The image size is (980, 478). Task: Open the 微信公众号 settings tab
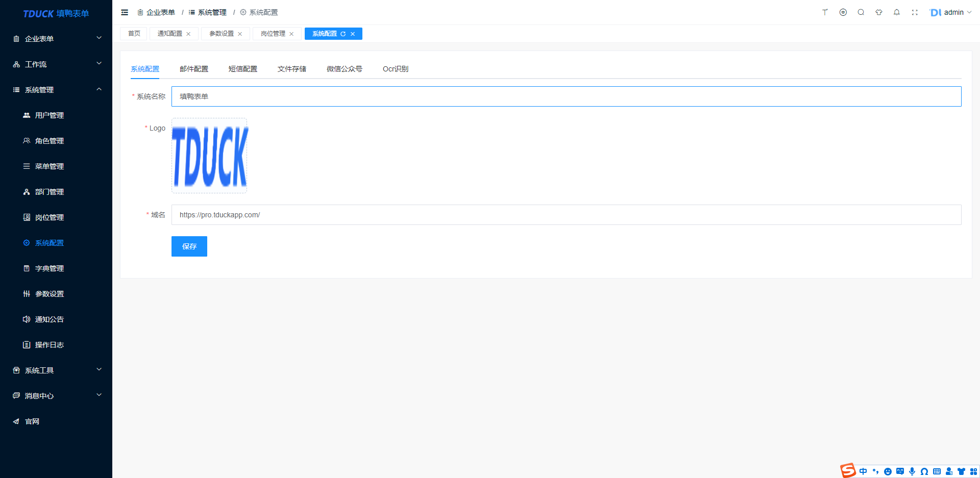(x=345, y=69)
